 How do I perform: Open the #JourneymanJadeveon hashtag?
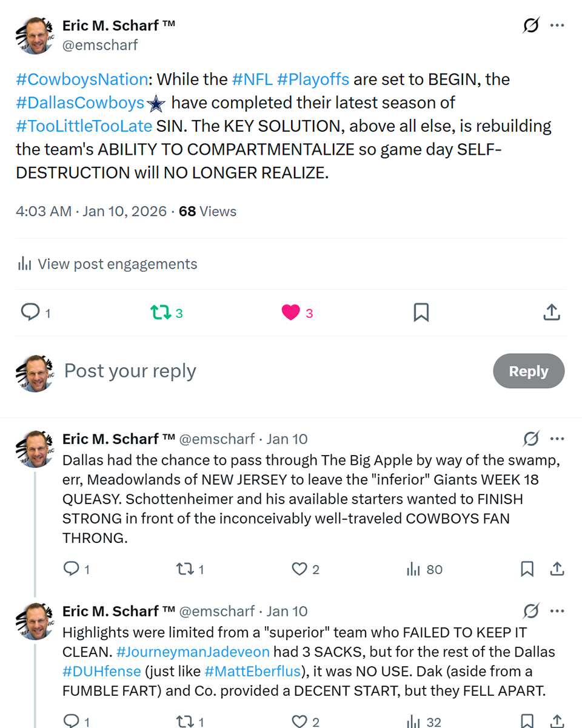(192, 652)
